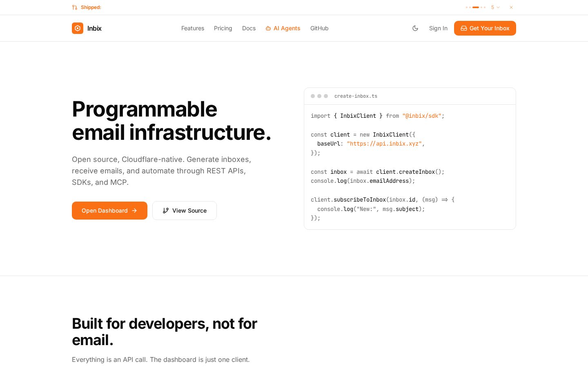Image resolution: width=588 pixels, height=368 pixels.
Task: Click the console.log(inbox.emailAddress) code line
Action: (x=363, y=181)
